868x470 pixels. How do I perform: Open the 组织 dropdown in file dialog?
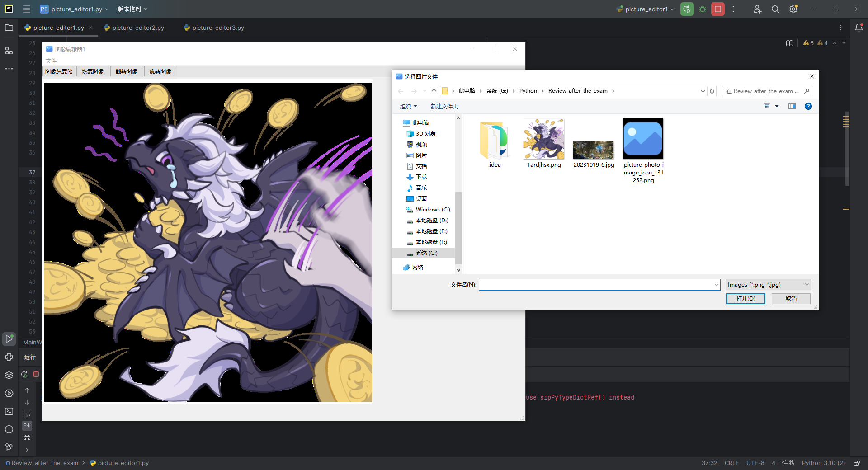(408, 106)
